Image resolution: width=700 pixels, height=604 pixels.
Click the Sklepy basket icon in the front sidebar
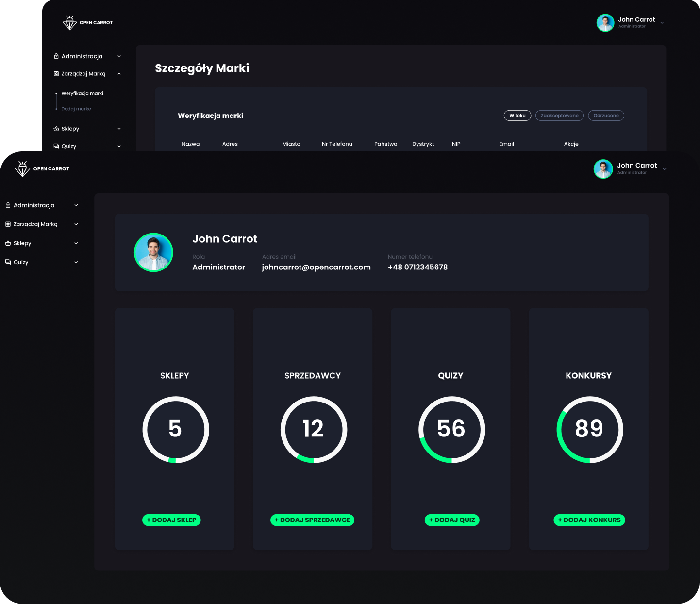pos(8,243)
